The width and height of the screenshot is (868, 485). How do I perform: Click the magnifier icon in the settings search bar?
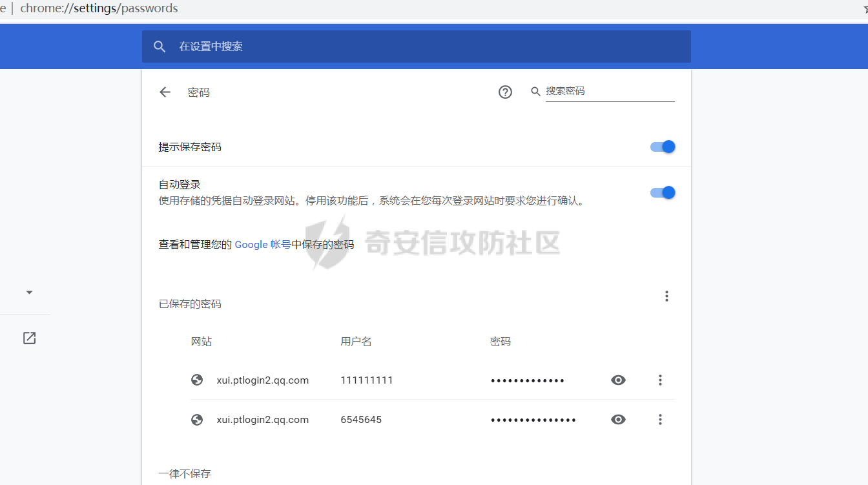160,46
